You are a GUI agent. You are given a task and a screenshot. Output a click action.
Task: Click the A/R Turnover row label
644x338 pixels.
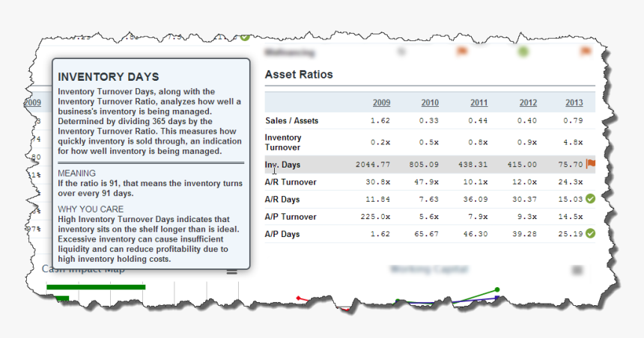[291, 182]
